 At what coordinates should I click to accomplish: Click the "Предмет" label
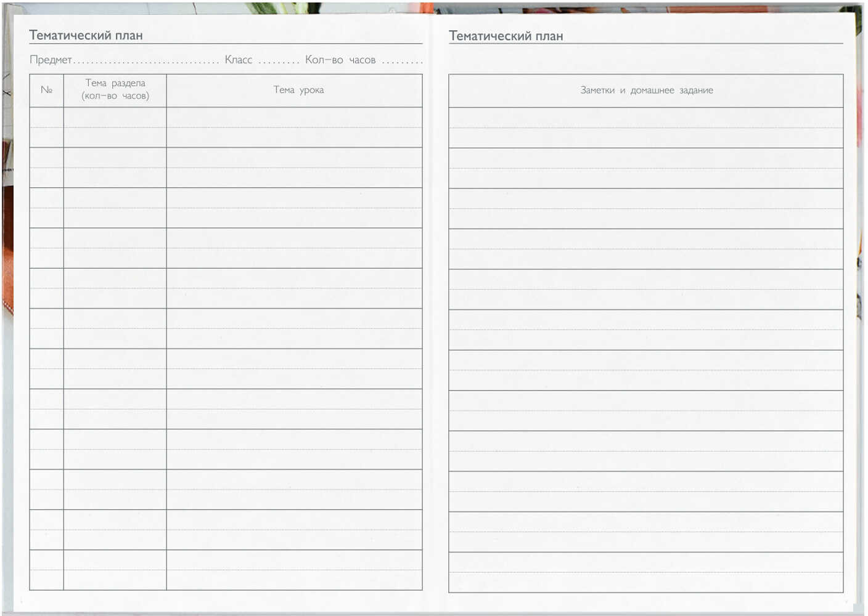[51, 60]
